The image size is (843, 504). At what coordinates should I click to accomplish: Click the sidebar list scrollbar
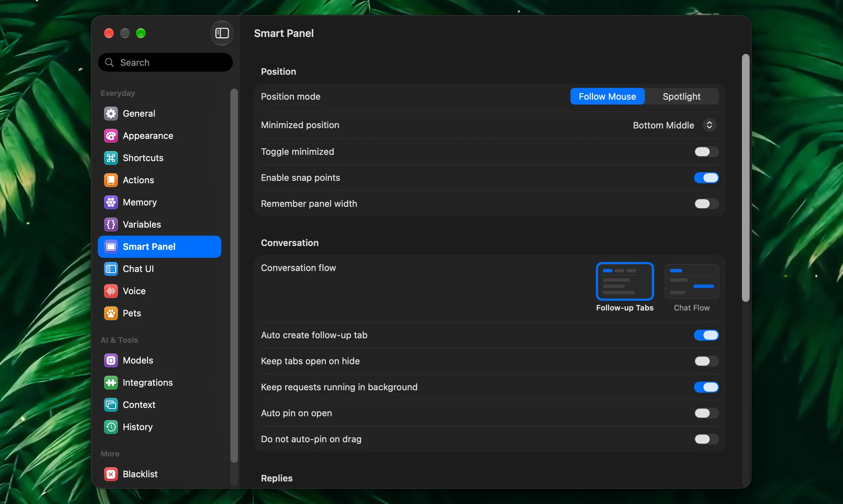pyautogui.click(x=234, y=276)
